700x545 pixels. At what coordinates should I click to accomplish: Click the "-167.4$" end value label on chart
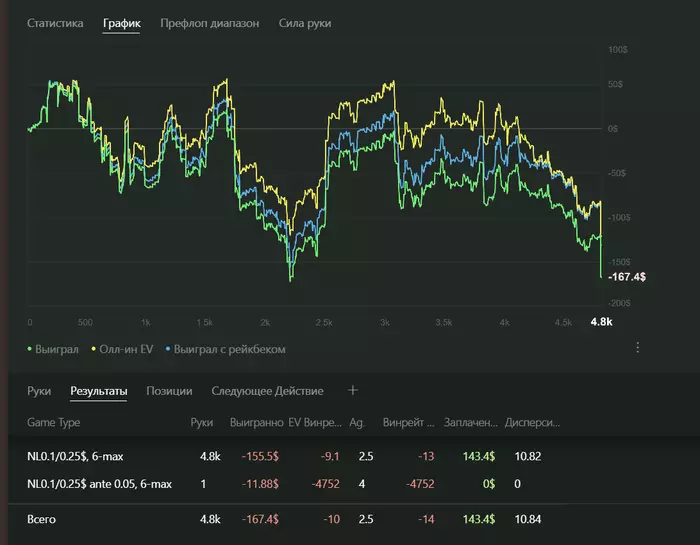tap(627, 276)
